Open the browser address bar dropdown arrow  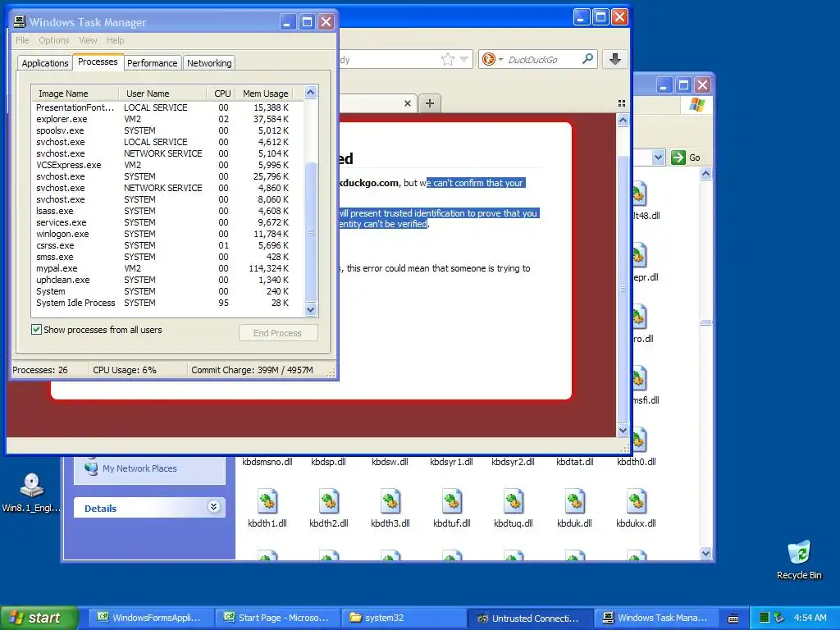click(464, 59)
